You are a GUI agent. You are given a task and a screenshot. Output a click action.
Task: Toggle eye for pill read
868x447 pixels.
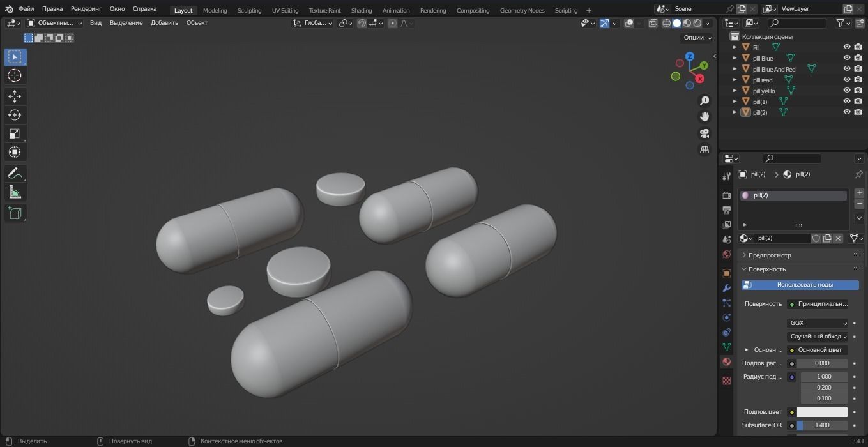pyautogui.click(x=847, y=80)
